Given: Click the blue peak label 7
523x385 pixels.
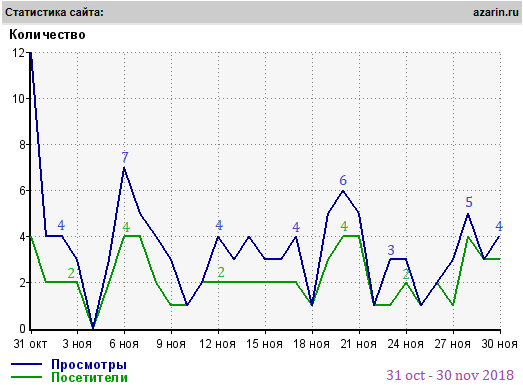Looking at the screenshot, I should coord(125,157).
